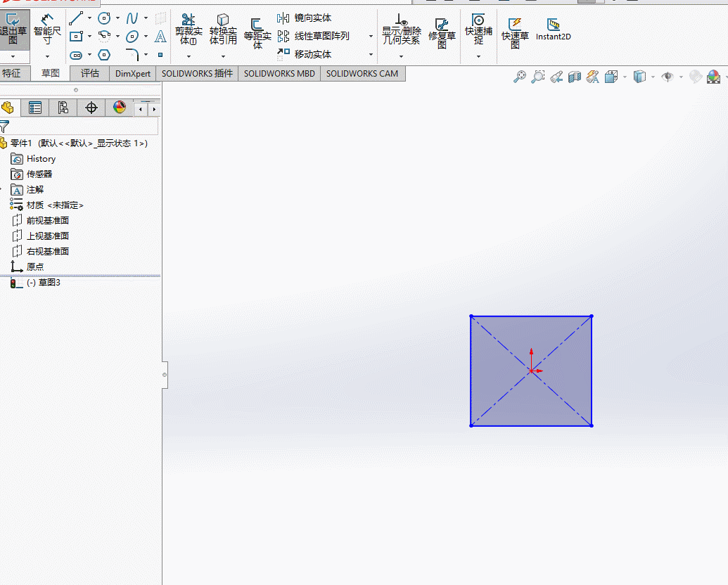Expand the Convert Entities dropdown
Screen dimensions: 728x585
point(223,57)
